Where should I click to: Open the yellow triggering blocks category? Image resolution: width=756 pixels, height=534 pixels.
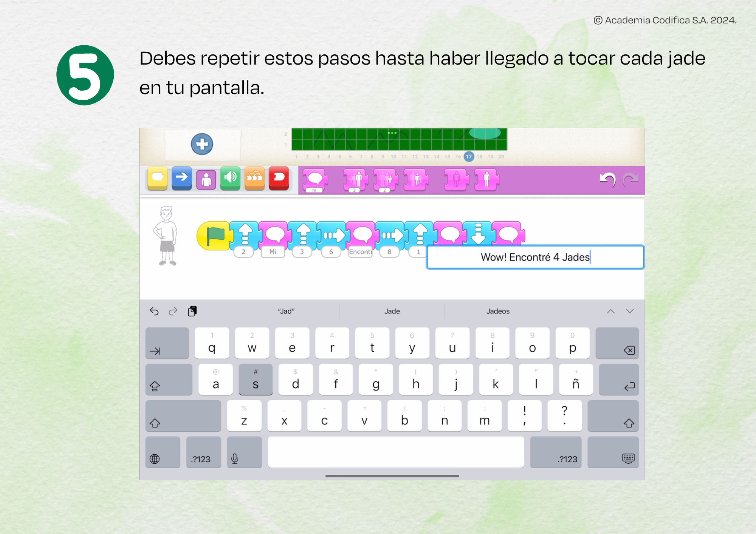tap(158, 178)
